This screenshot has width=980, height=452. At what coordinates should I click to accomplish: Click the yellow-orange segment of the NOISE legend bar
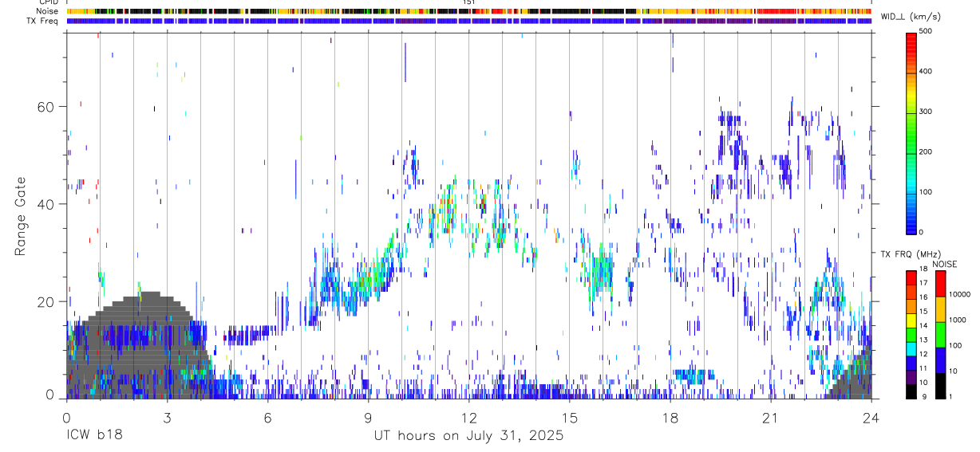(941, 309)
